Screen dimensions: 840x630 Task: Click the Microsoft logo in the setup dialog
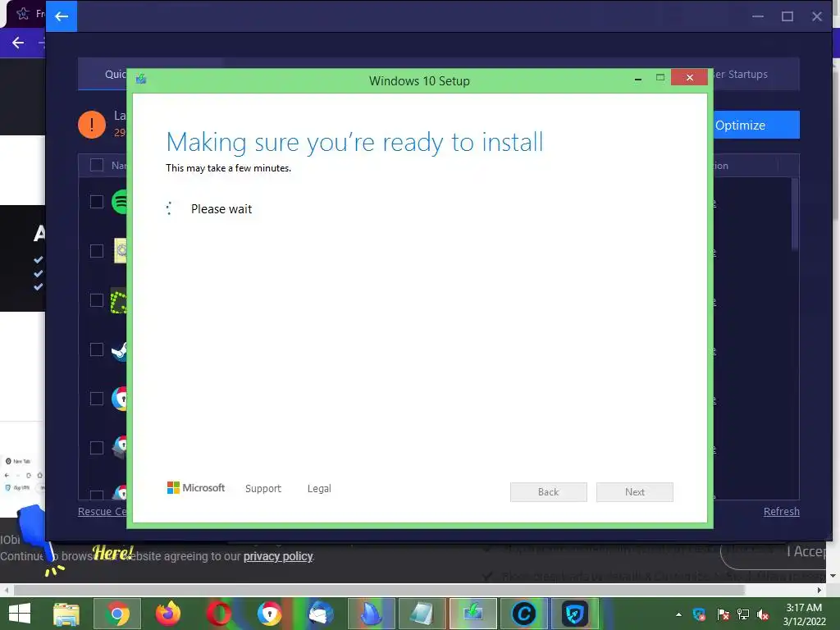[x=196, y=488]
